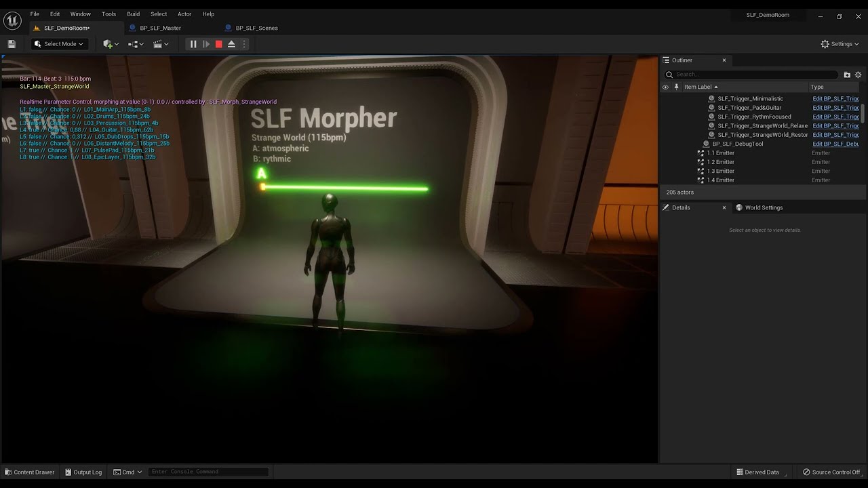This screenshot has height=488, width=868.
Task: Open Edit BP link for SLF_Trigger_StrangeWorld_Relaxe
Action: point(835,126)
